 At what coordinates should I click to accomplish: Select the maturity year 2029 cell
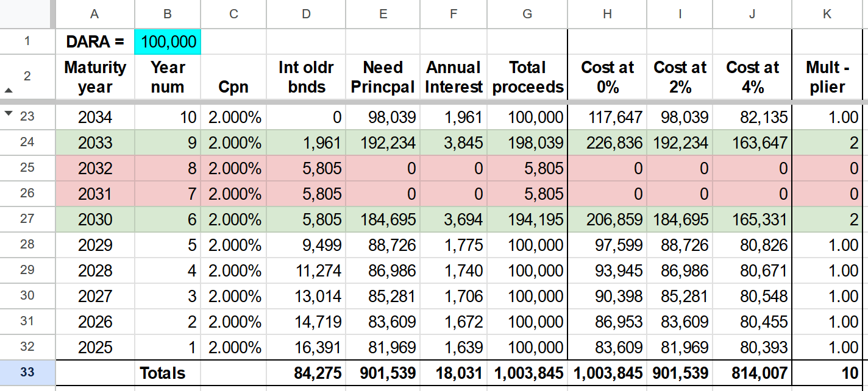(94, 245)
